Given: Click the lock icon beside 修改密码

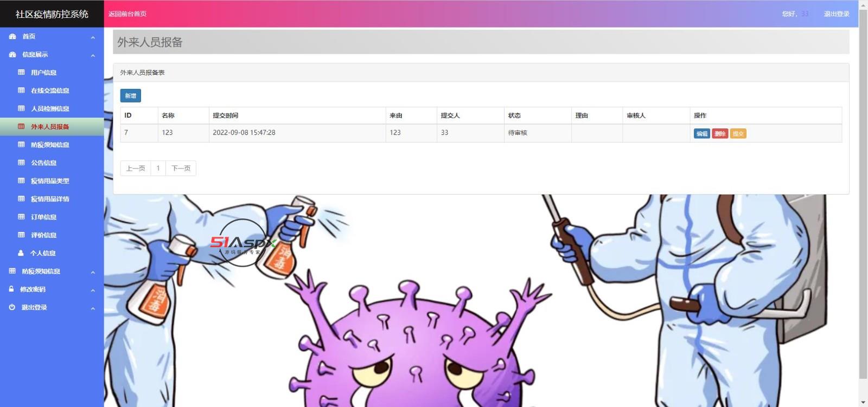Looking at the screenshot, I should 11,289.
